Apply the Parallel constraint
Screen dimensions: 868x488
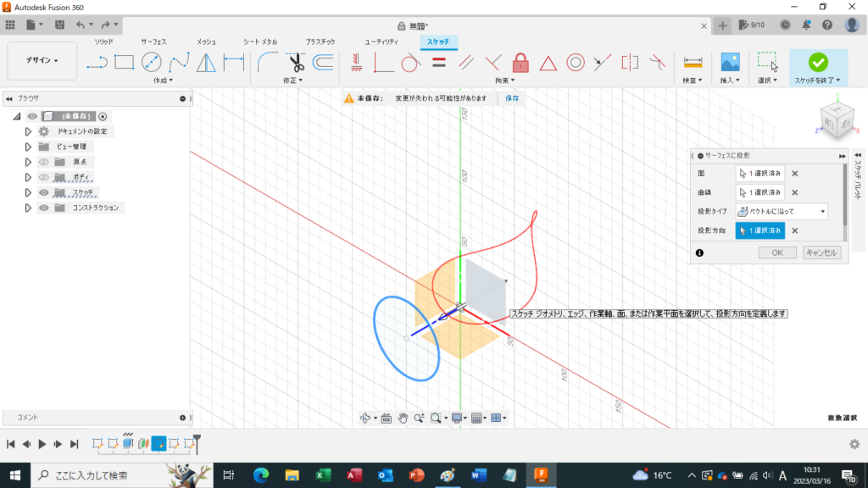(466, 63)
